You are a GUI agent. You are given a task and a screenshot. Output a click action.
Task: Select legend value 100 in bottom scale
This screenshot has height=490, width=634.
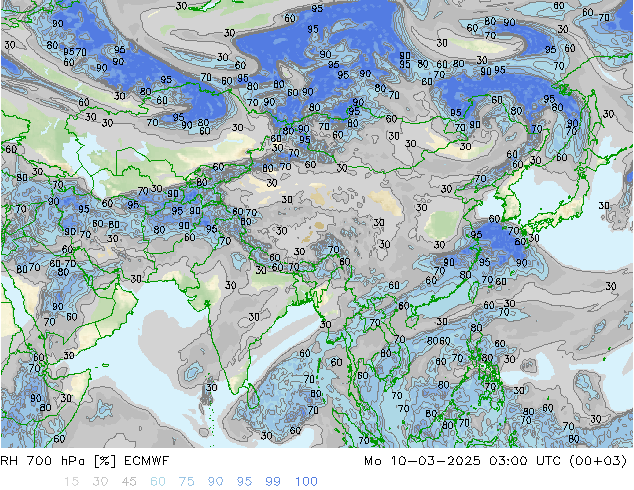pos(306,482)
